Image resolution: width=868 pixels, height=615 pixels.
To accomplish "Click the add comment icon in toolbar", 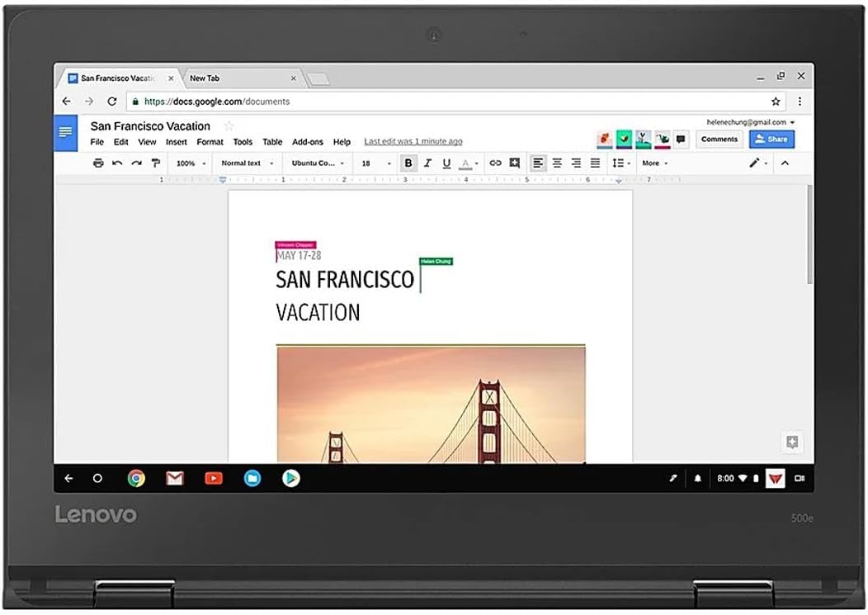I will [x=515, y=163].
